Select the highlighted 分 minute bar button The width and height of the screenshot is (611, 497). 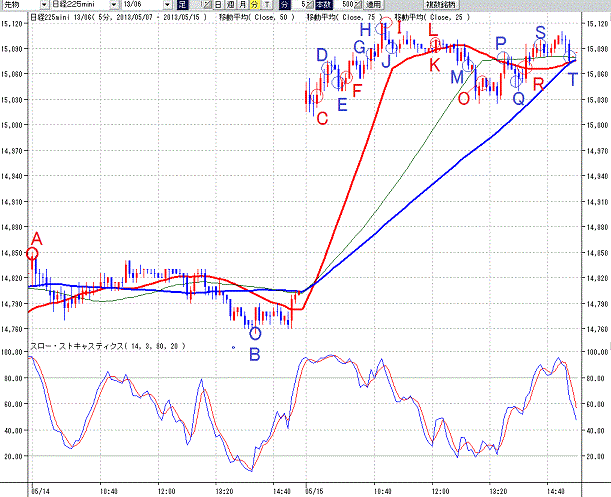(x=254, y=5)
